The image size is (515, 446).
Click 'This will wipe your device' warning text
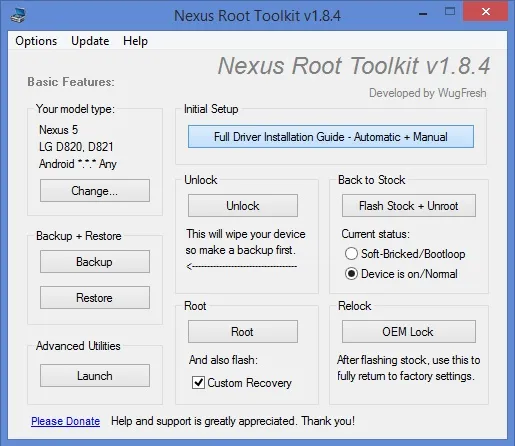click(246, 234)
